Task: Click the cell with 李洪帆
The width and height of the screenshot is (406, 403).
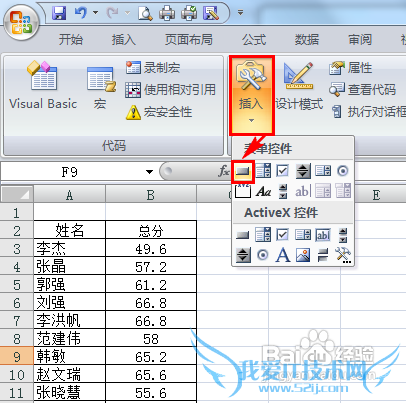Action: coord(69,320)
